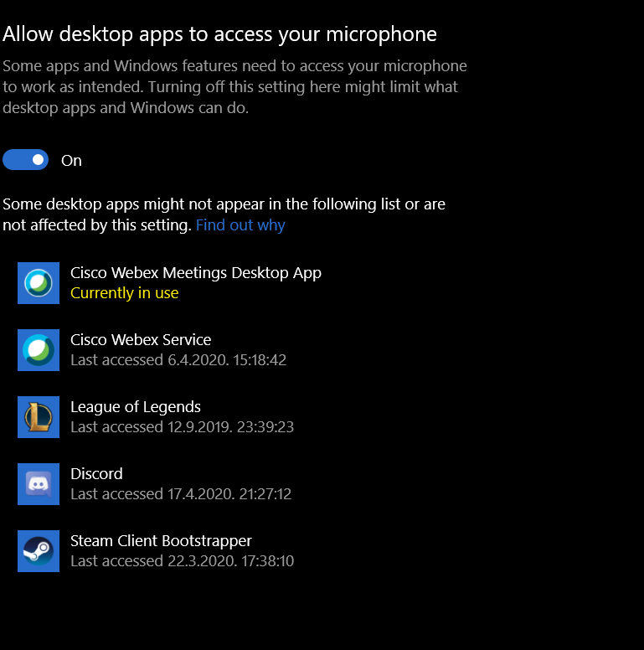644x650 pixels.
Task: Click 'Last accessed 12.9.2019. 23:39:23' timestamp
Action: coord(182,427)
